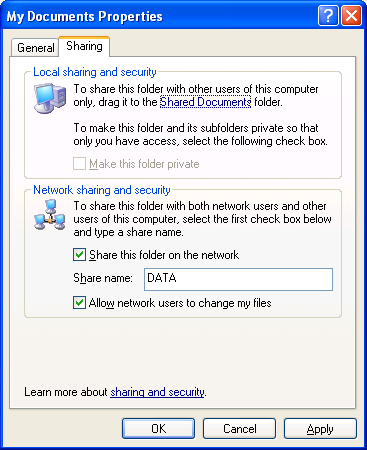Select the Sharing tab
The height and width of the screenshot is (450, 367).
84,46
